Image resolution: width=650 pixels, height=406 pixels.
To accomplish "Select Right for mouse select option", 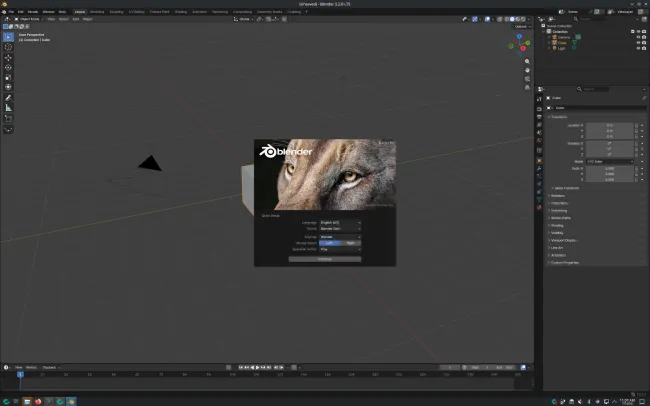I will (351, 243).
